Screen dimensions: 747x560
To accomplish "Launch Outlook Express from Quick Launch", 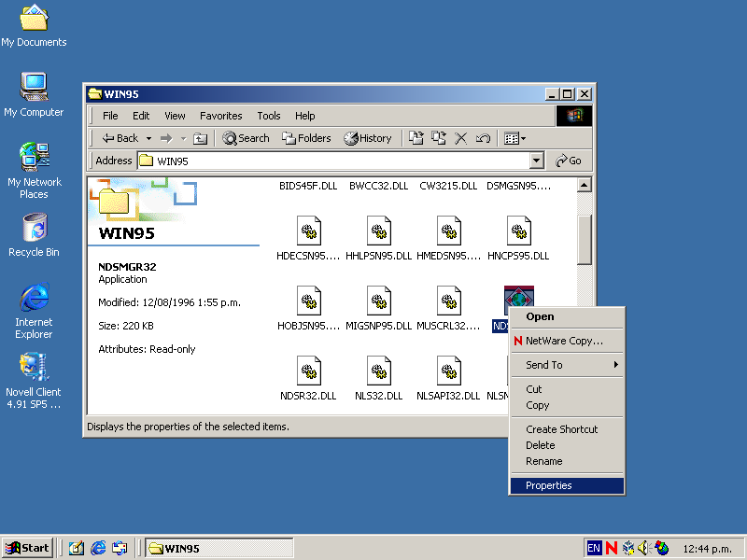I will coord(120,548).
